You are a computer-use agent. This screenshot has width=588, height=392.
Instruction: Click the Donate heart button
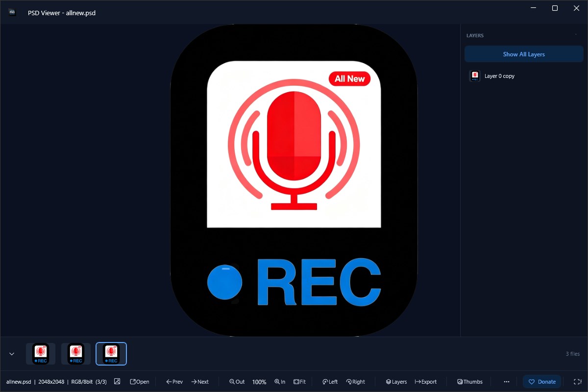[542, 382]
